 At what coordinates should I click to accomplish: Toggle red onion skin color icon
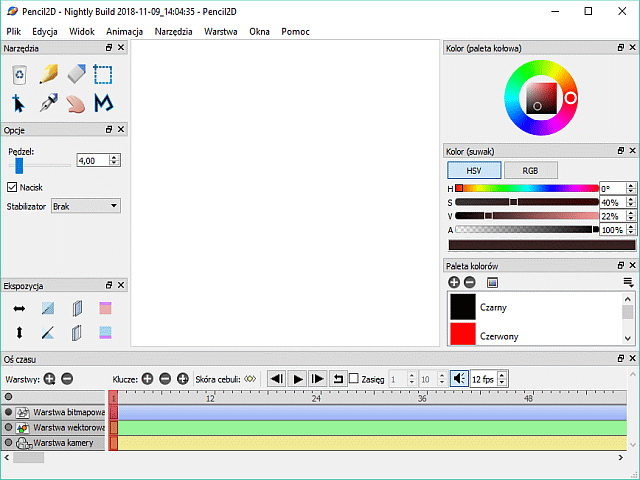(105, 308)
